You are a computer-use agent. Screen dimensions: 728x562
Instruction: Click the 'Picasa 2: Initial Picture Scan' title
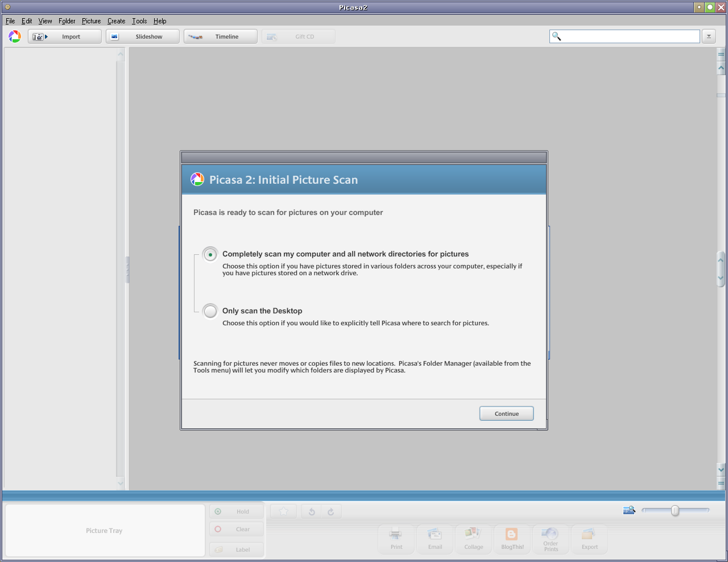(283, 180)
